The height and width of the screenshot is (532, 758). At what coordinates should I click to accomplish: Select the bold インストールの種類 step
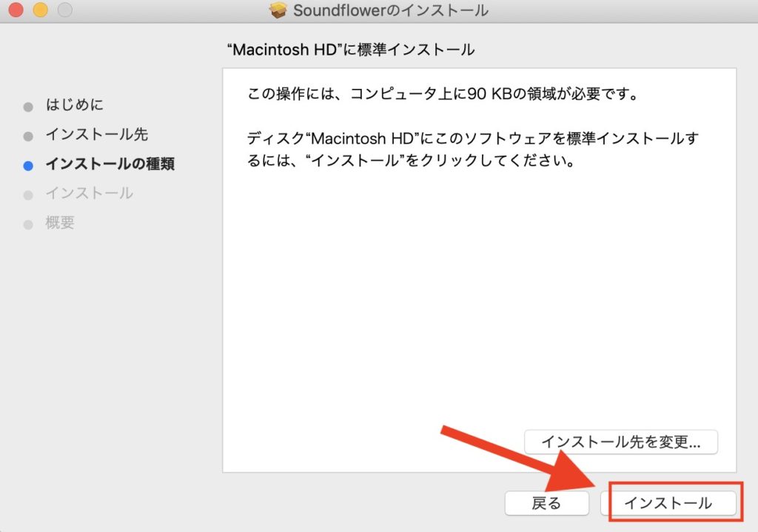point(110,164)
